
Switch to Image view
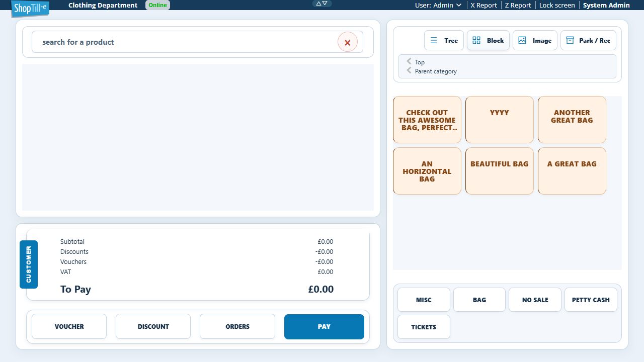click(x=535, y=40)
